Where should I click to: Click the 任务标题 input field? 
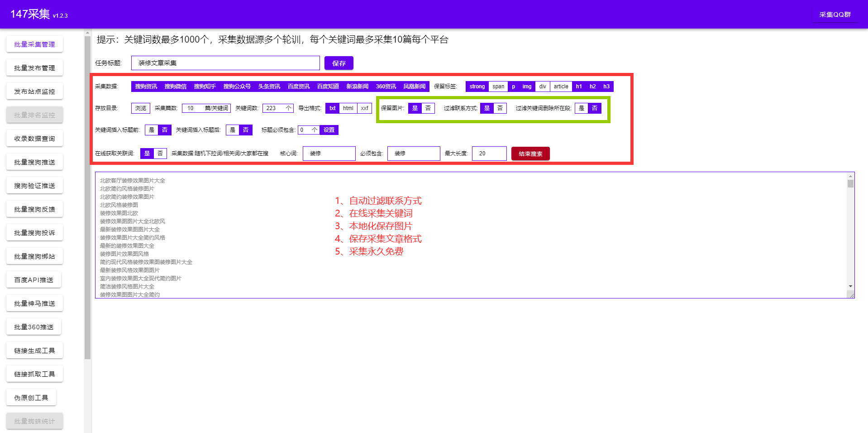[x=225, y=63]
